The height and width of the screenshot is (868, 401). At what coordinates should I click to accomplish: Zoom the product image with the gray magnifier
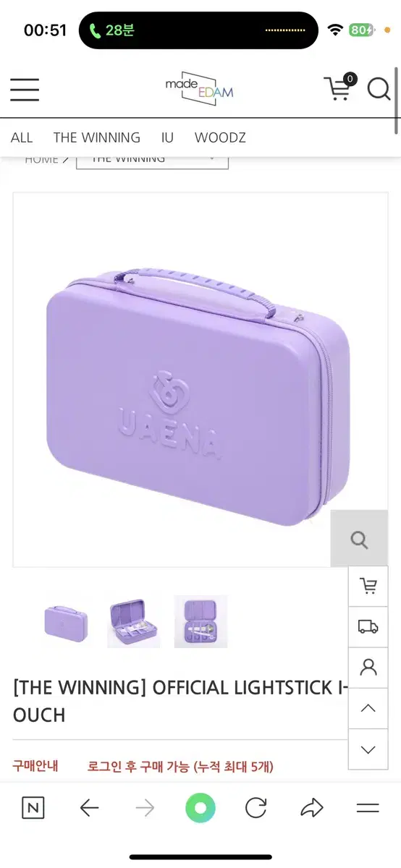(359, 539)
